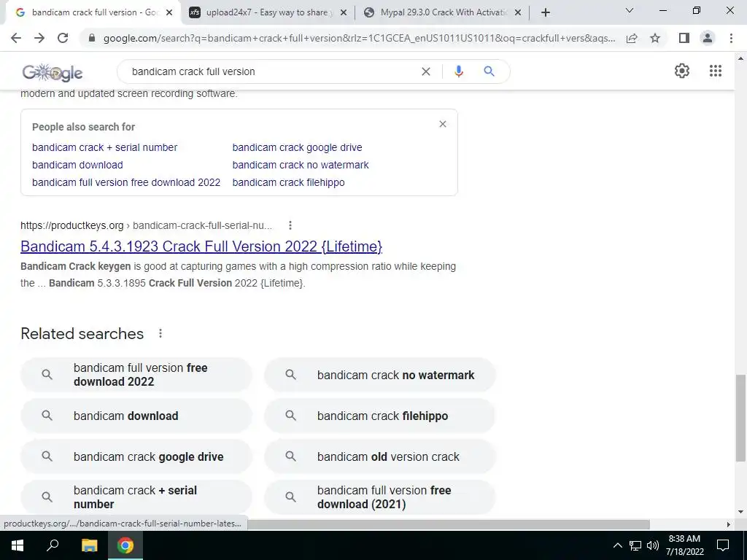Go back to the previous page
747x560 pixels.
coord(16,38)
